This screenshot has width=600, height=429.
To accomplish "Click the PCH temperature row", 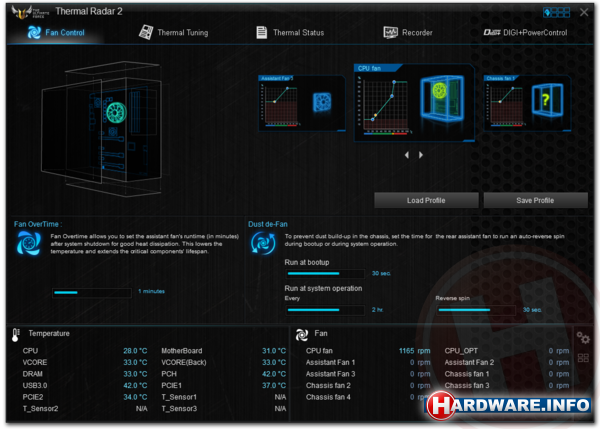I will pos(223,374).
